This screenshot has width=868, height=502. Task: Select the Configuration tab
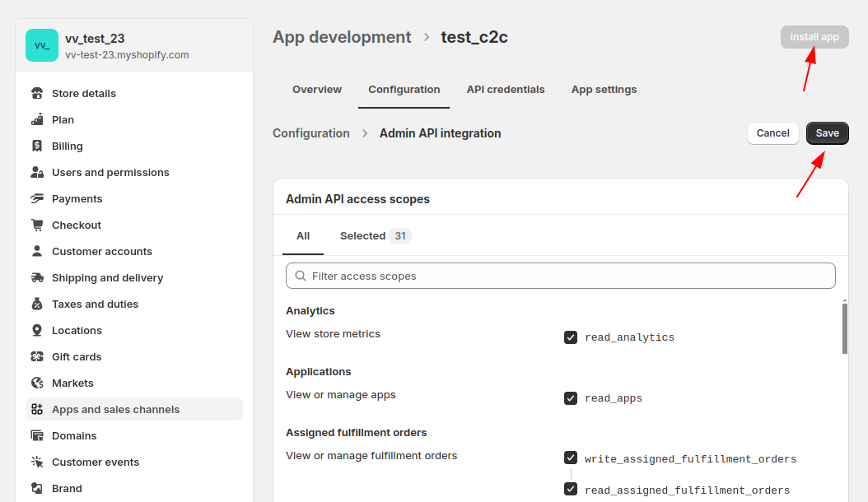[x=404, y=89]
